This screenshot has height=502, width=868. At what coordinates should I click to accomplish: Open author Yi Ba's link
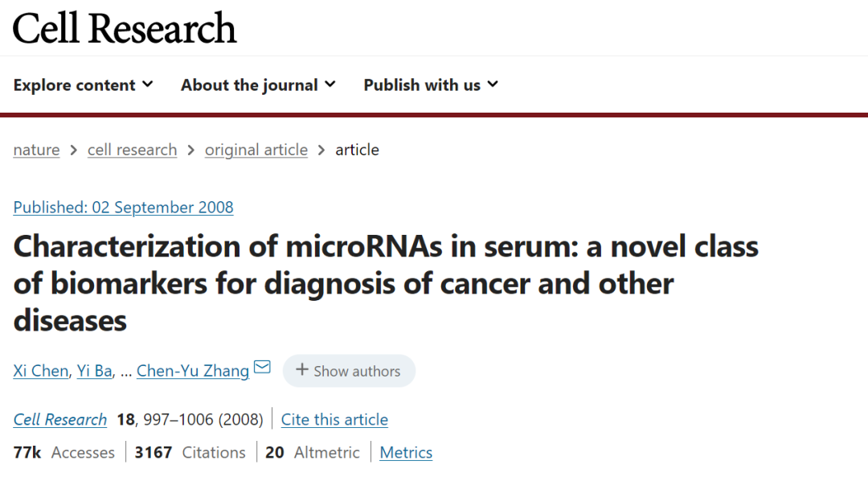click(x=94, y=371)
